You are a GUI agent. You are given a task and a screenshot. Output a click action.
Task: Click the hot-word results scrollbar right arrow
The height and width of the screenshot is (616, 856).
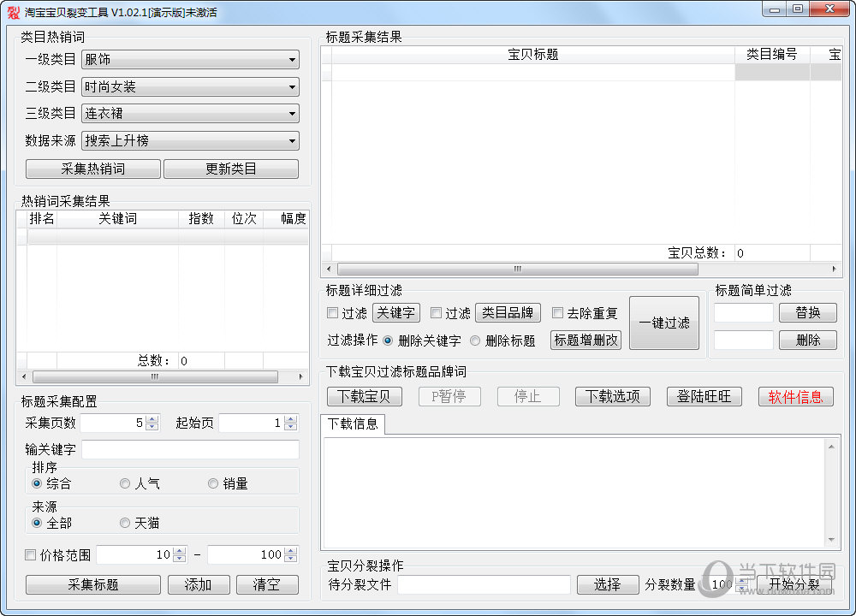[x=300, y=376]
